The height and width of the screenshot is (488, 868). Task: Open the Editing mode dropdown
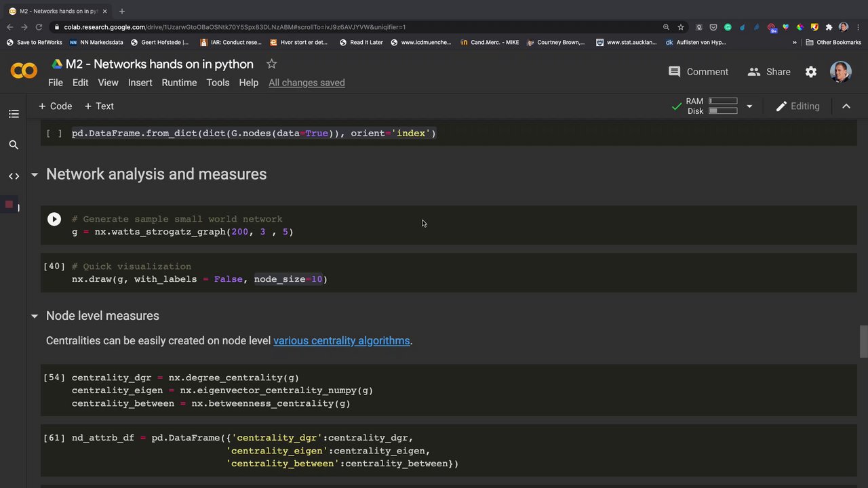tap(797, 106)
